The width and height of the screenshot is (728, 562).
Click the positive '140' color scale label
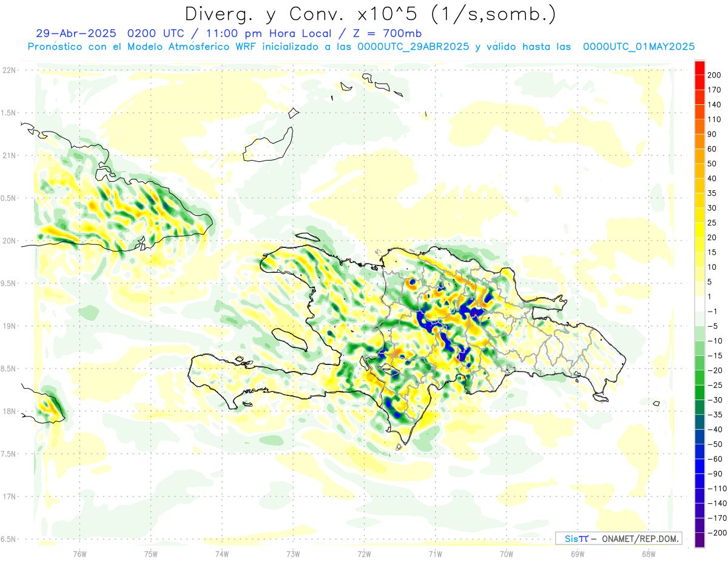[x=715, y=104]
